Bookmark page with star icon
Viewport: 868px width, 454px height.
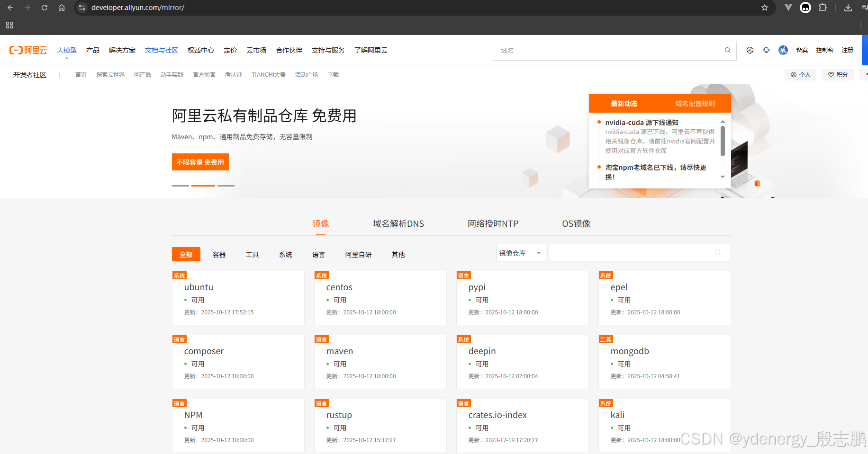(x=765, y=8)
